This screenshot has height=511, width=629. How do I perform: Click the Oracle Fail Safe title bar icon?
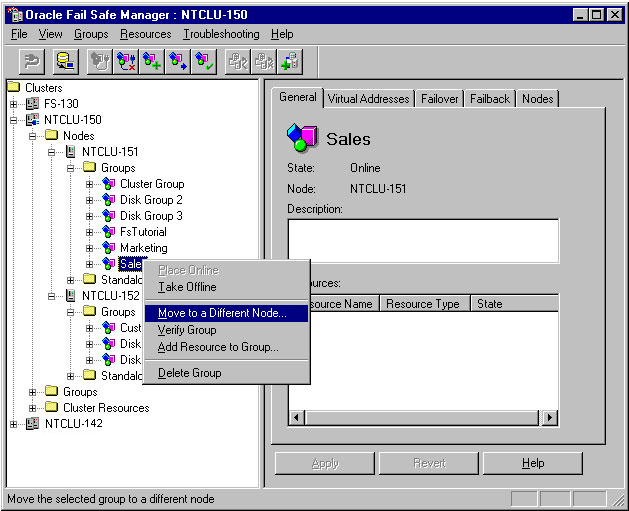(15, 15)
